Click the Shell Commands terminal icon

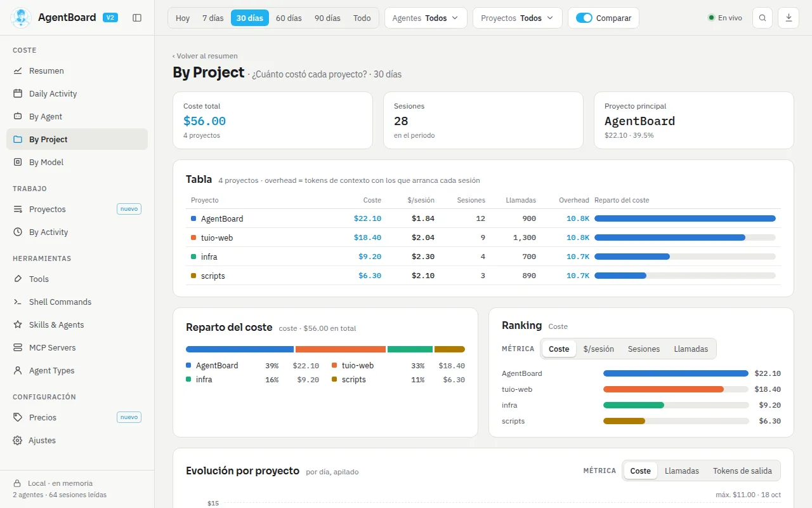[18, 302]
